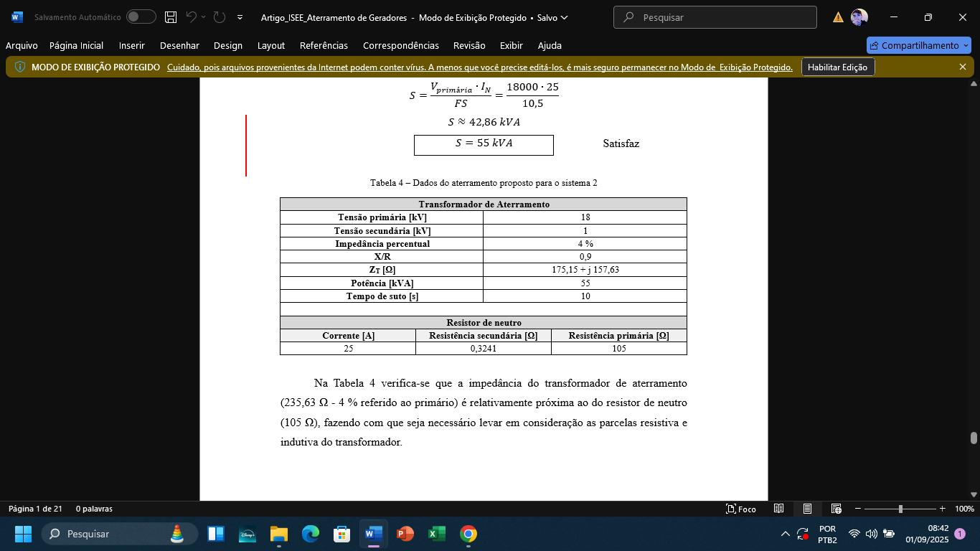Switch to Web Layout view icon

(x=836, y=509)
